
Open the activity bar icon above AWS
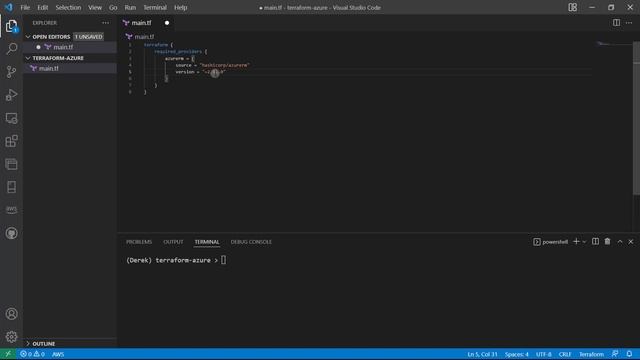[11, 187]
